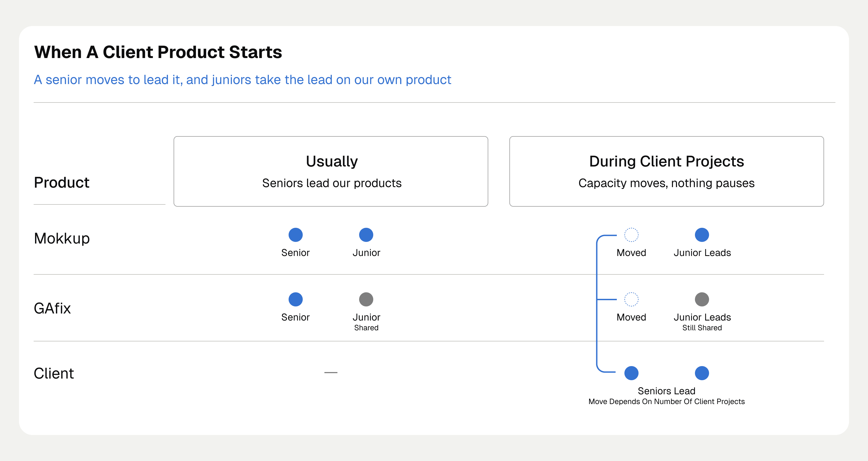
Task: Click the dash placeholder in Client Usually cell
Action: coord(331,372)
